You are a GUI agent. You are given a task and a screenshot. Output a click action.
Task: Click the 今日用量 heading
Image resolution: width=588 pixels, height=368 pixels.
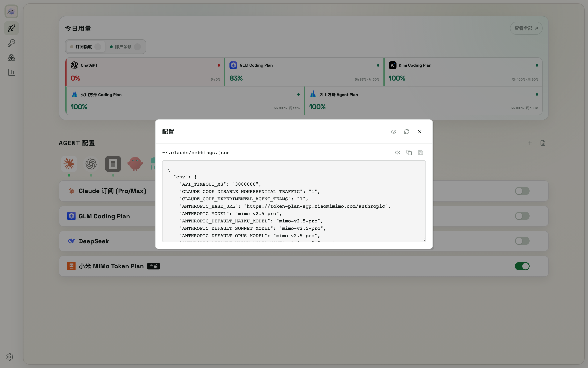click(x=78, y=28)
